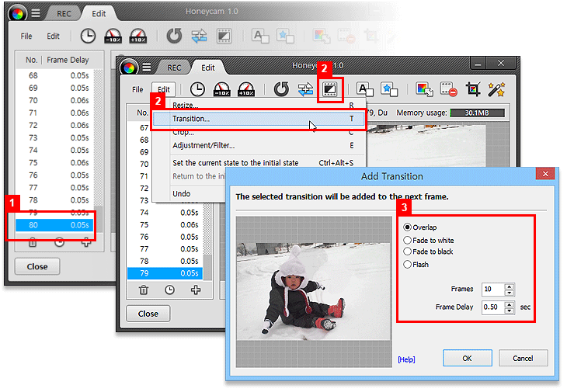Screen dimensions: 567x392
Task: Click the Frames number input field
Action: 492,289
